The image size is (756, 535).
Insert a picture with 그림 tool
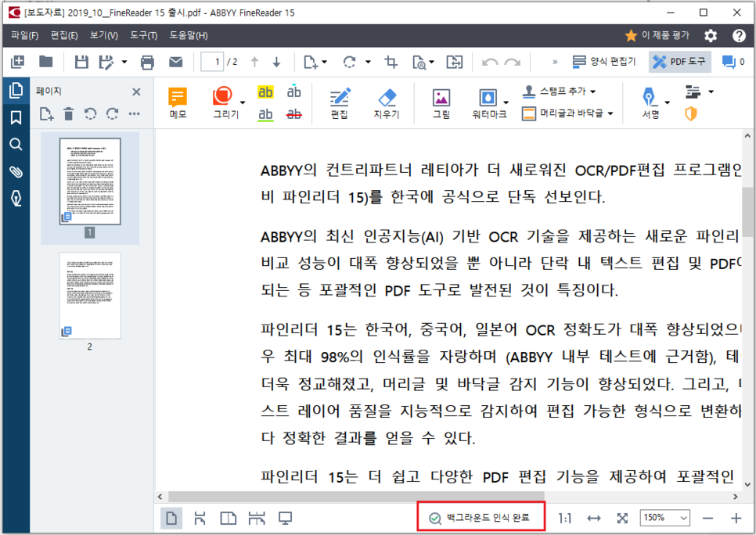441,103
